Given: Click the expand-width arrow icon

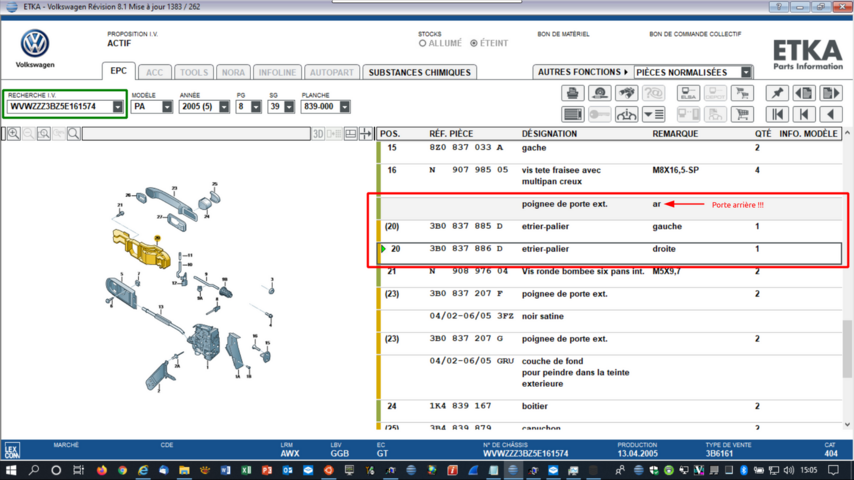Looking at the screenshot, I should click(x=365, y=133).
